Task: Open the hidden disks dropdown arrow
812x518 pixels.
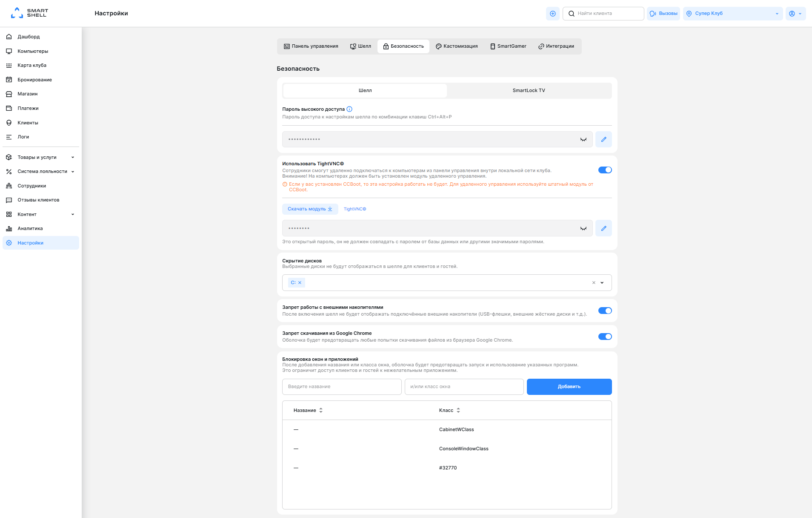Action: tap(602, 282)
